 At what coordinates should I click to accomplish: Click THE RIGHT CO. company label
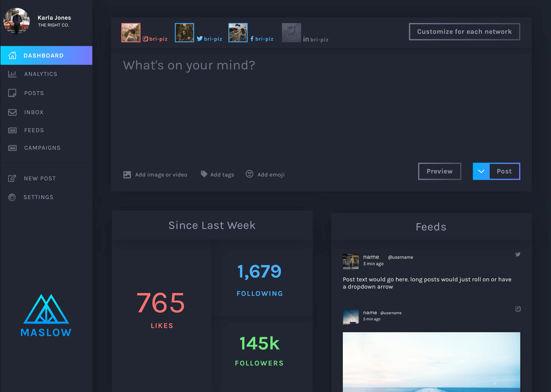tap(53, 25)
